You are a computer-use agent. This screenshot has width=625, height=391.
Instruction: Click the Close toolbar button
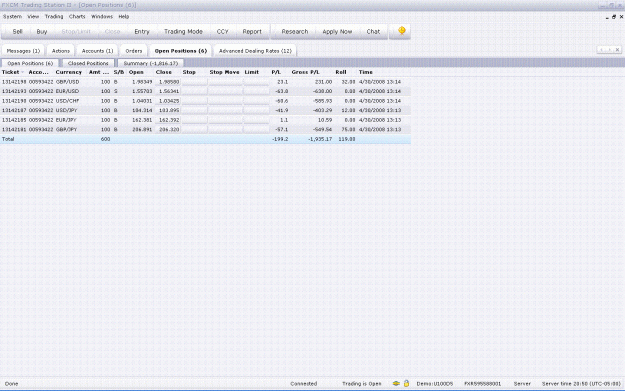[x=112, y=31]
